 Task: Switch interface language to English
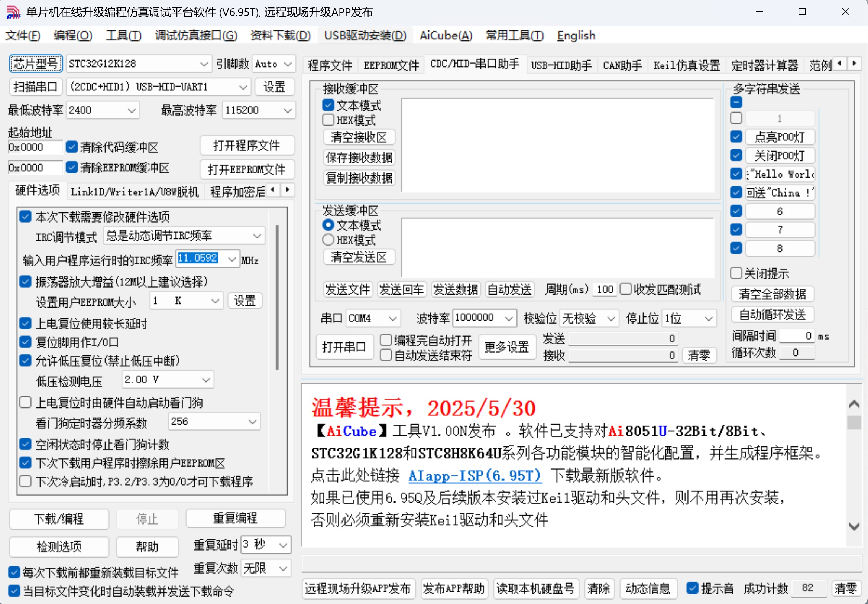[576, 36]
